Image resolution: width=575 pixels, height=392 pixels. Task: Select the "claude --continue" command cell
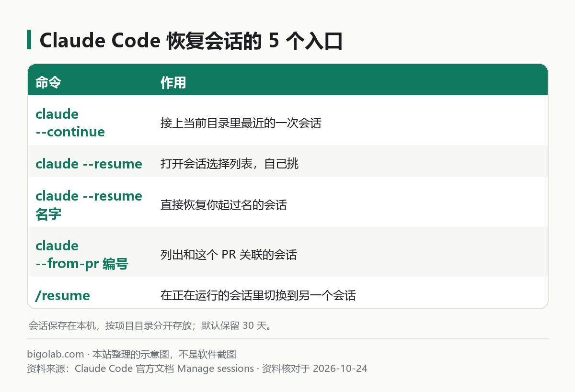(70, 123)
